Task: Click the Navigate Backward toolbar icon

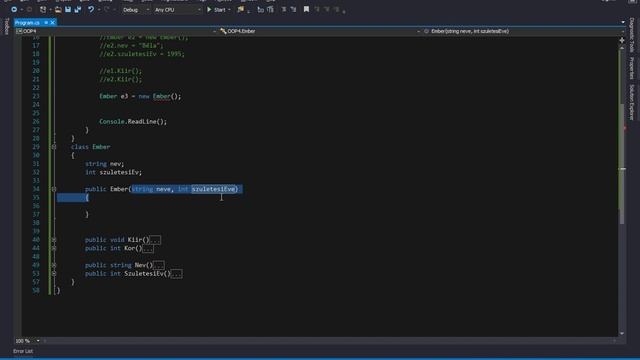Action: [14, 9]
